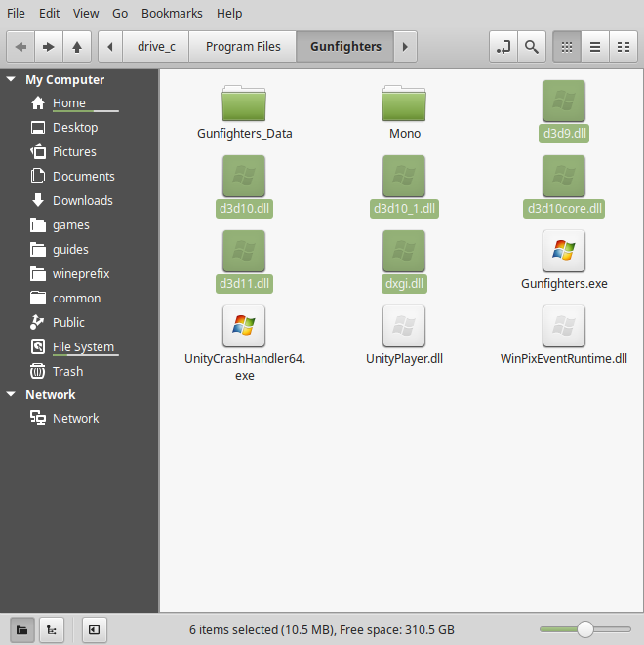Select the d3d10_1.dll file icon
The image size is (644, 645).
(404, 176)
